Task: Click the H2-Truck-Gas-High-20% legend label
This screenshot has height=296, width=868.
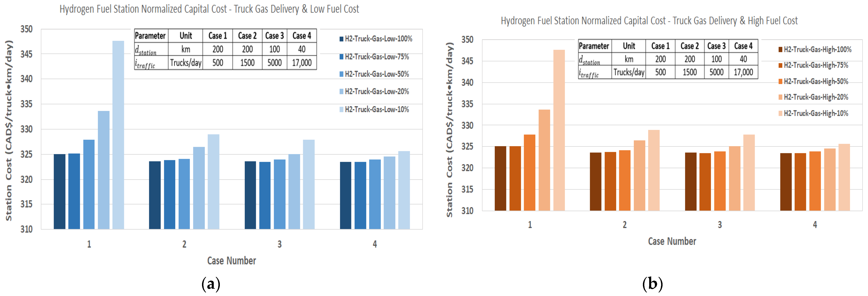Action: (816, 97)
